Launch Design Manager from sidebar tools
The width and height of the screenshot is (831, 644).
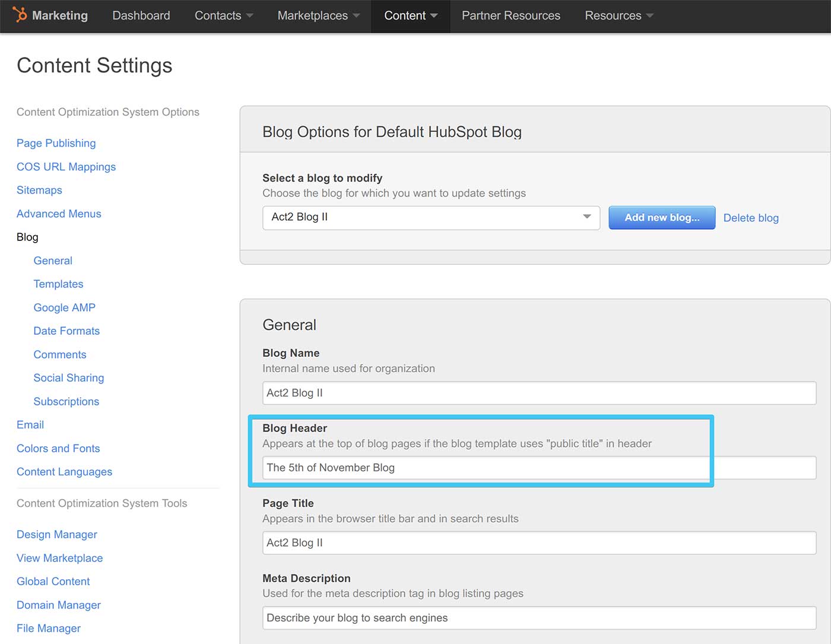[56, 534]
